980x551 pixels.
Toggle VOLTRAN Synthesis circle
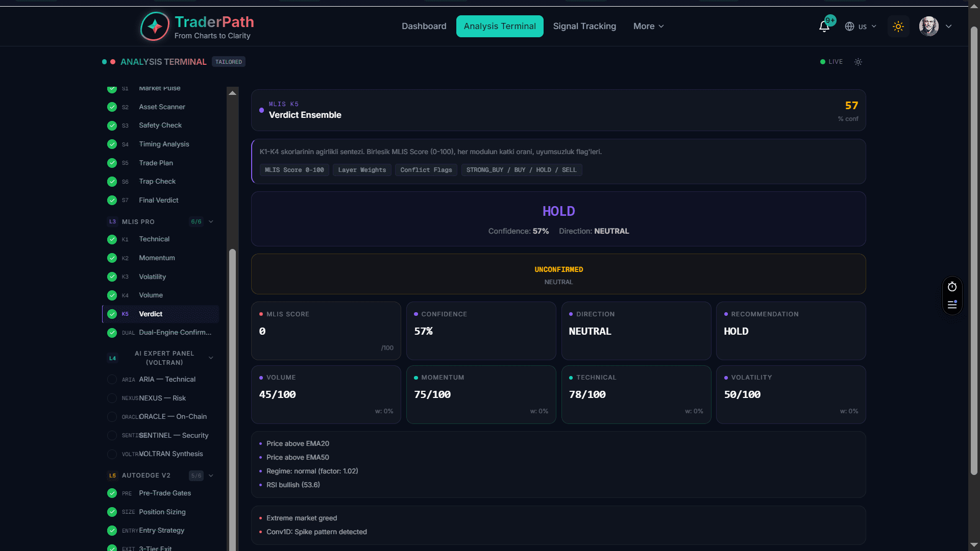(112, 454)
